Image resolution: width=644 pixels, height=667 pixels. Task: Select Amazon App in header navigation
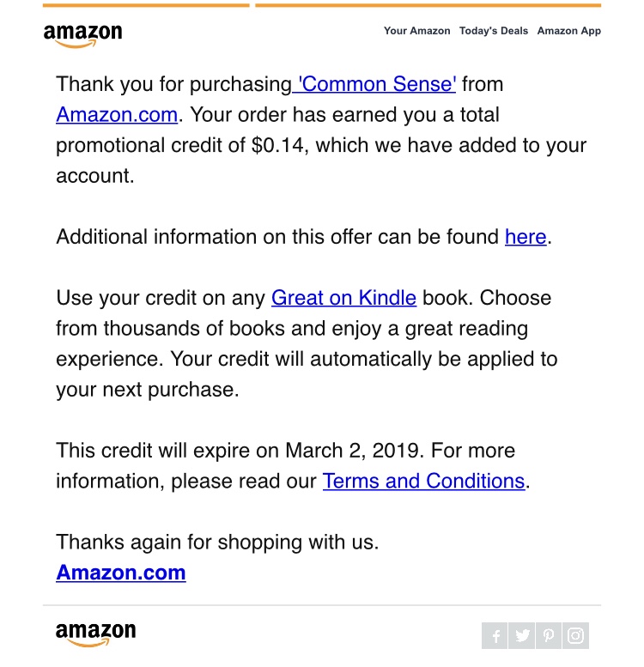point(568,31)
